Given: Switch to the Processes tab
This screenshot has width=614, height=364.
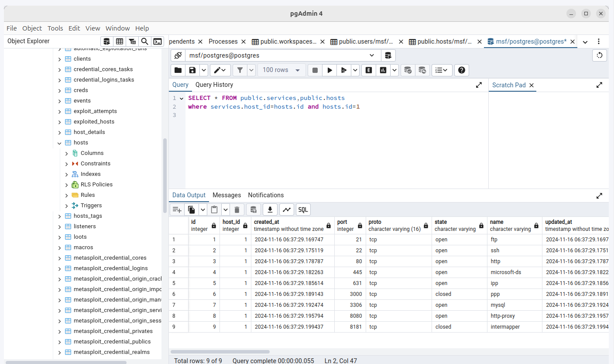Looking at the screenshot, I should pos(223,41).
